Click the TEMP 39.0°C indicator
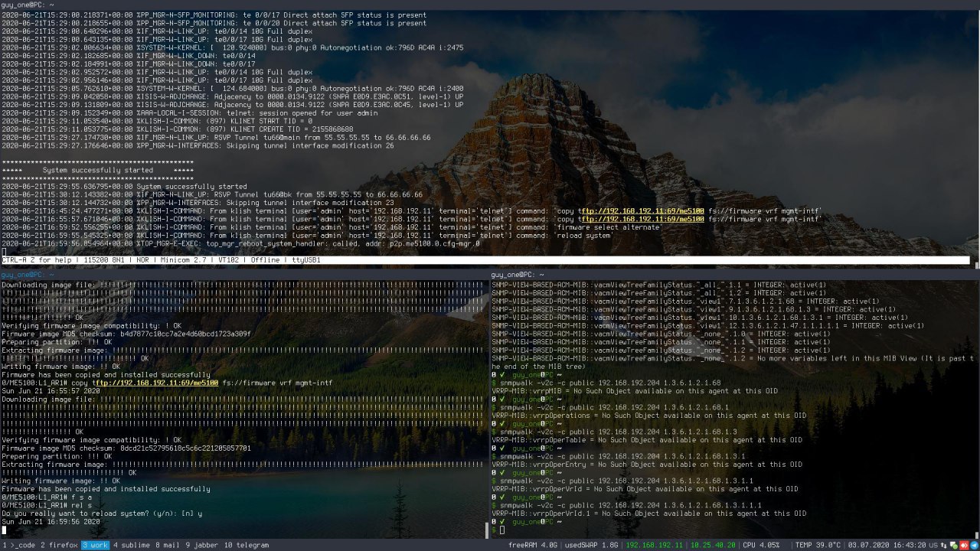Screen dimensions: 980x551 817,545
